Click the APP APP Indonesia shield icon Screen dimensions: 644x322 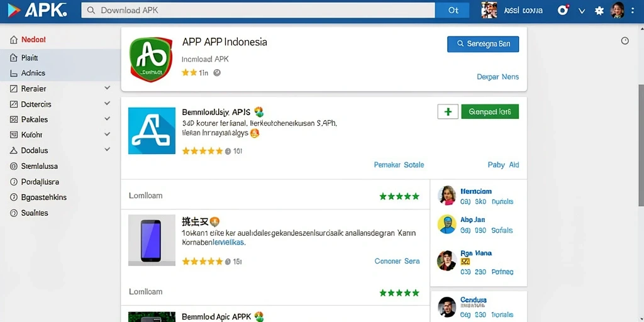(151, 59)
